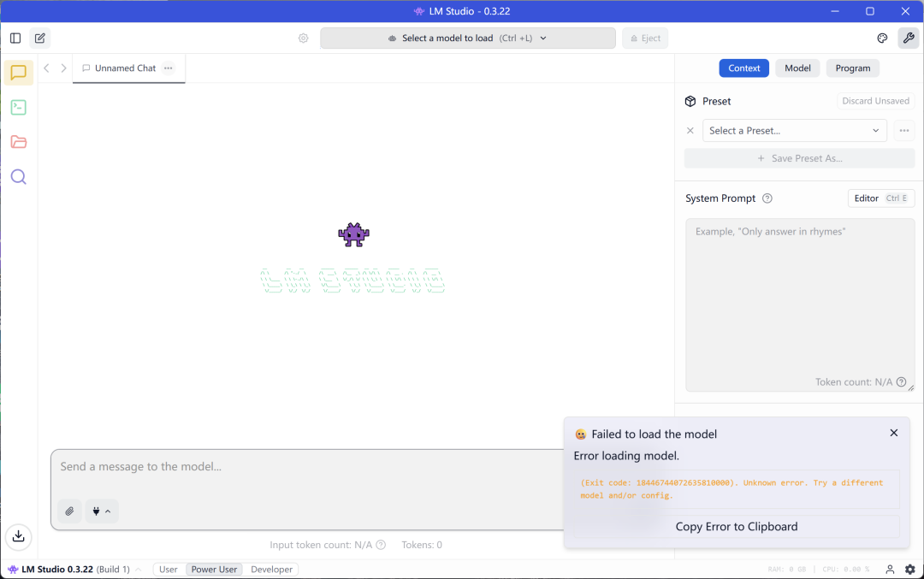
Task: Select Power User mode
Action: [214, 570]
